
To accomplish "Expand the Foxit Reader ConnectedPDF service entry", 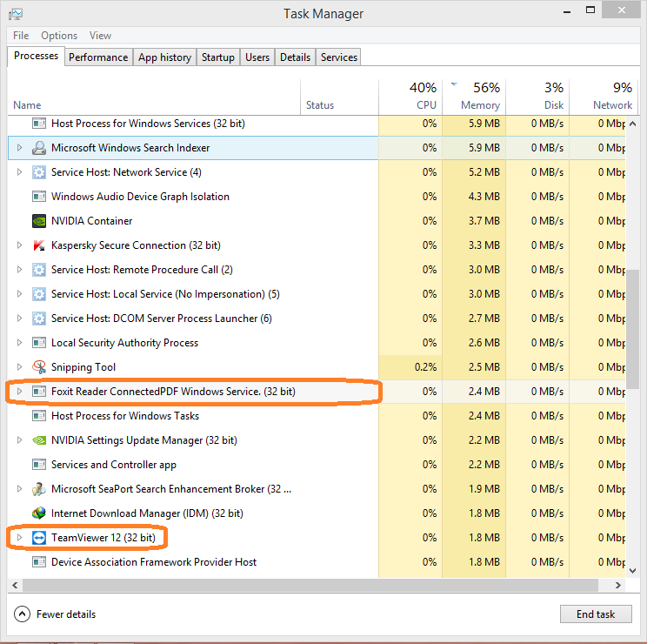I will (20, 392).
